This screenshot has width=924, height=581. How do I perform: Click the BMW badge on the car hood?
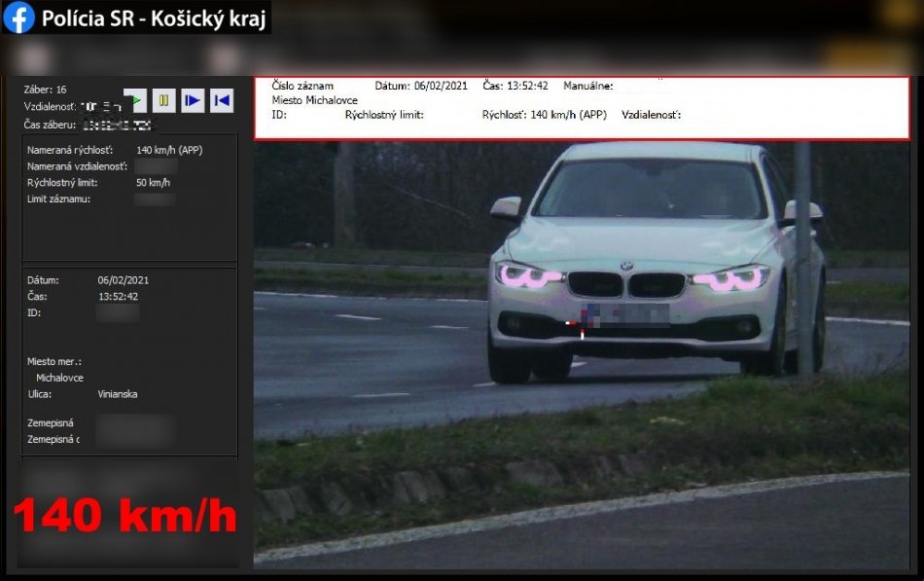pyautogui.click(x=626, y=265)
